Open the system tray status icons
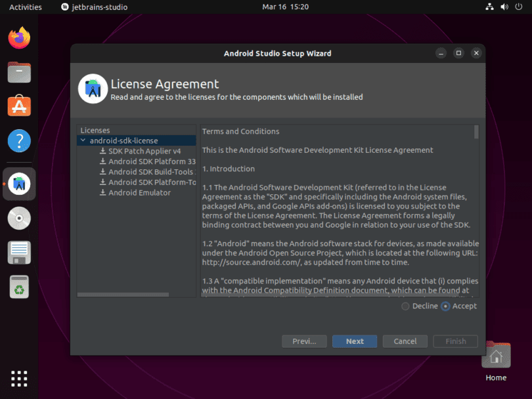Image resolution: width=532 pixels, height=399 pixels. [502, 7]
